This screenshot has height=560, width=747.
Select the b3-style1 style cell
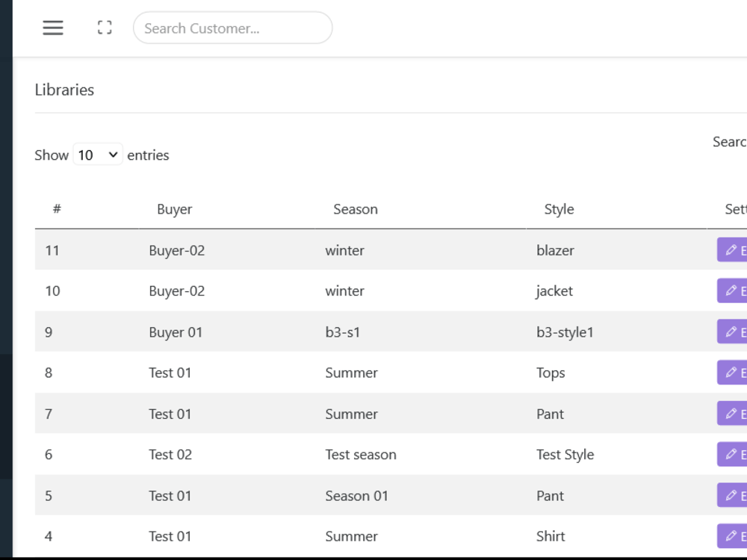pyautogui.click(x=565, y=332)
